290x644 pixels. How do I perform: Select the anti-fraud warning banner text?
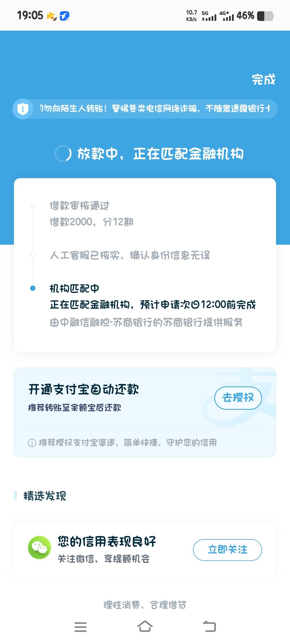point(155,109)
